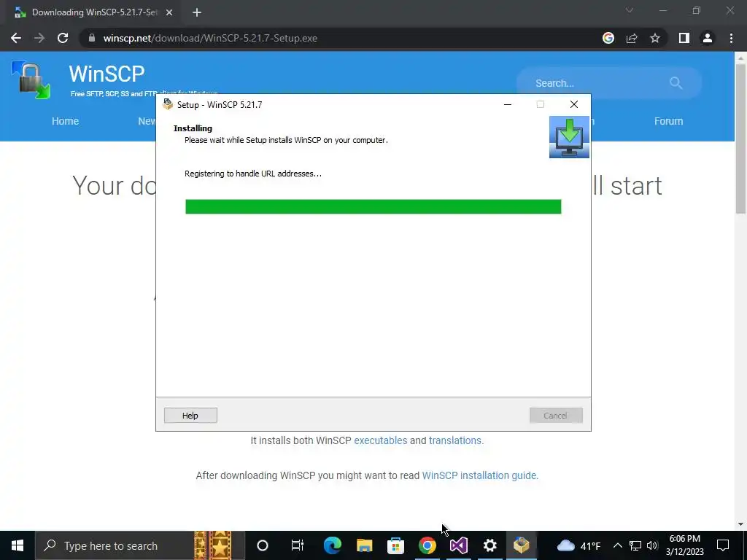Open the Chrome profile avatar
The width and height of the screenshot is (747, 560).
coord(708,38)
